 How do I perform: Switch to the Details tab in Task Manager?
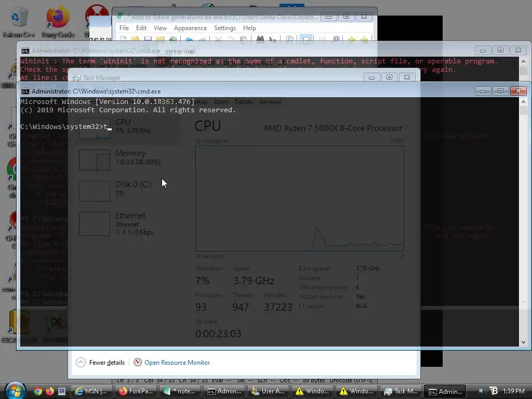coord(244,102)
